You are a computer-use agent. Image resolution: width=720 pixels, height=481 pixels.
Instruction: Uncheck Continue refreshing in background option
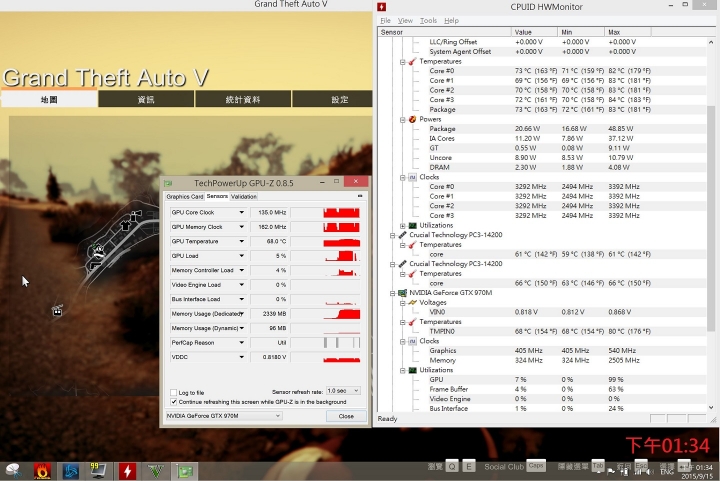[174, 402]
